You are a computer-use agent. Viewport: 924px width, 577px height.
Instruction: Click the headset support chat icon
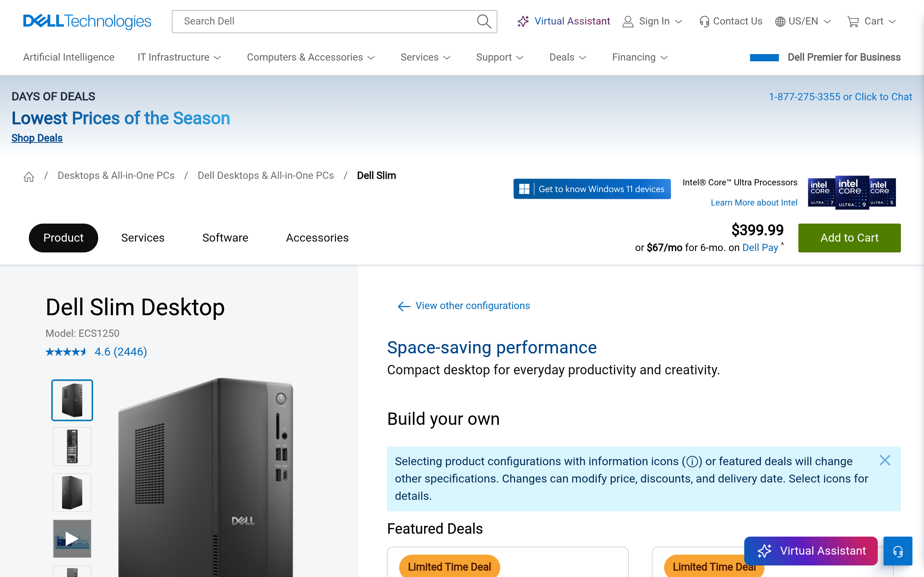click(898, 551)
